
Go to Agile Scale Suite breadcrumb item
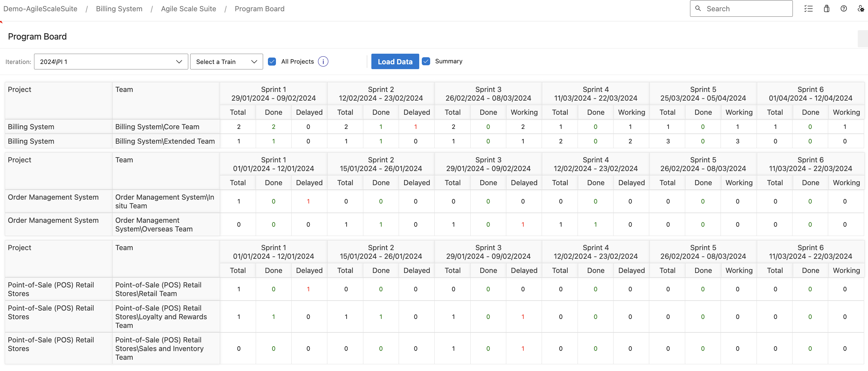pos(188,9)
